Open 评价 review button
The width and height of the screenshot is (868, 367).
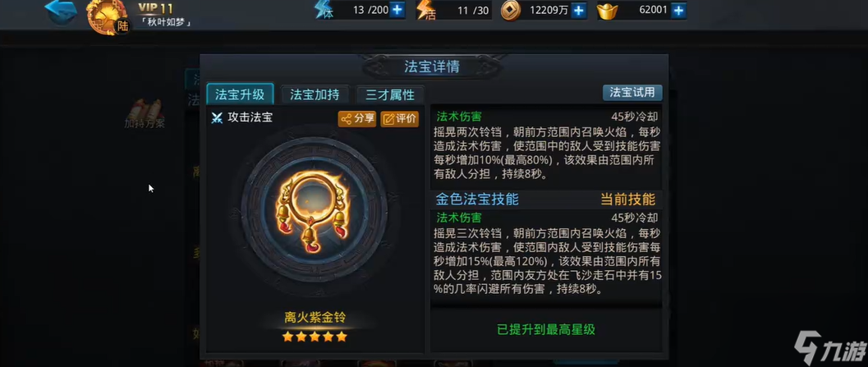click(x=400, y=119)
